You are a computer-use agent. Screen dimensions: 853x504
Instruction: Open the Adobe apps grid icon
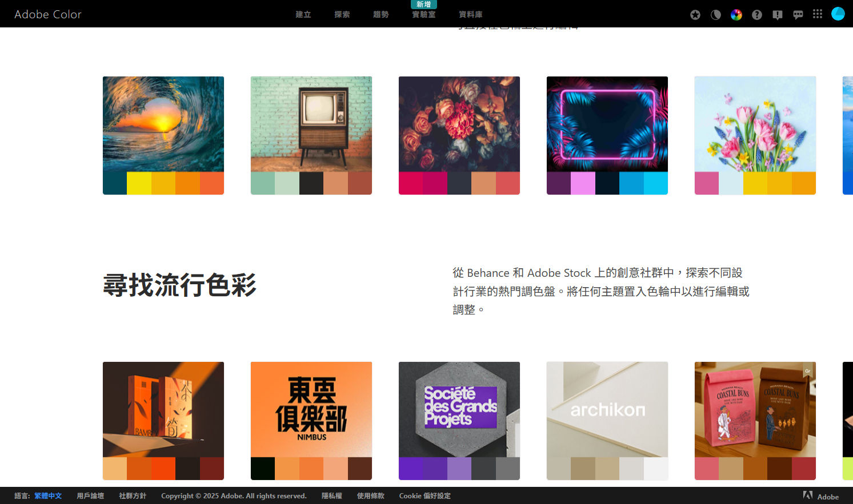(817, 14)
